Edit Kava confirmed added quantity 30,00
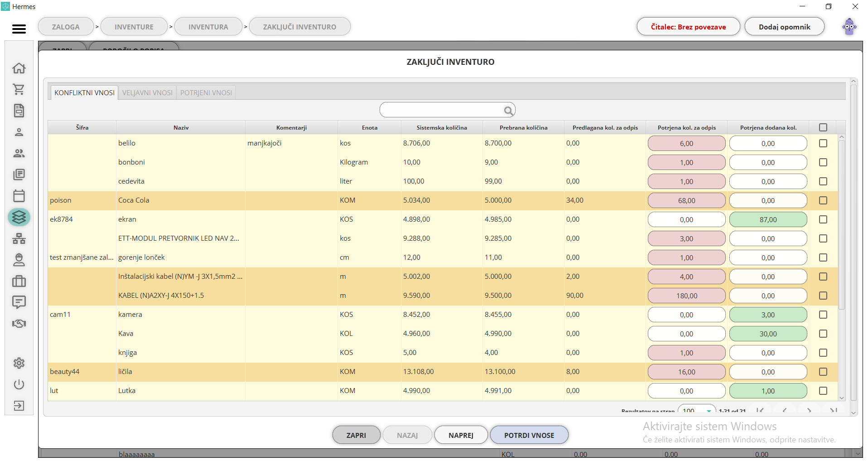The height and width of the screenshot is (466, 868). pos(768,334)
